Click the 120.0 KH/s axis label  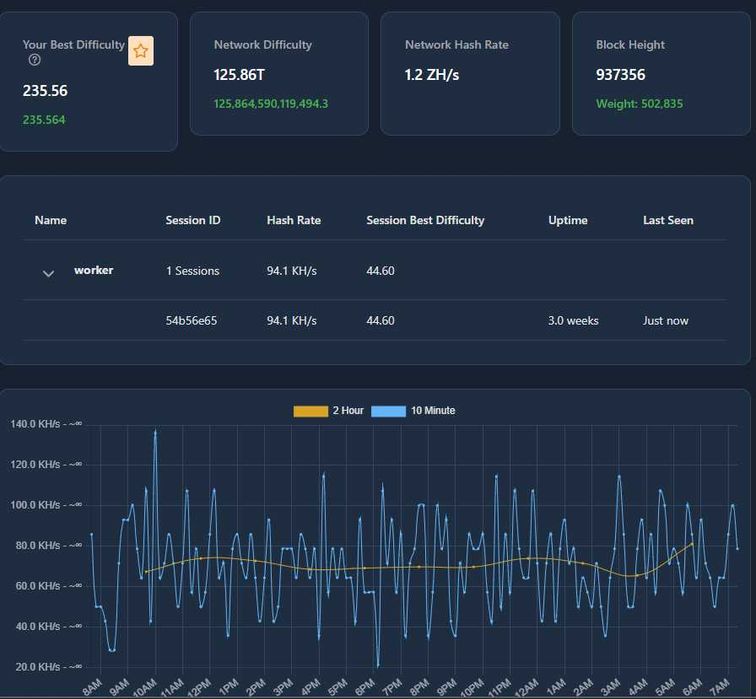pos(46,465)
